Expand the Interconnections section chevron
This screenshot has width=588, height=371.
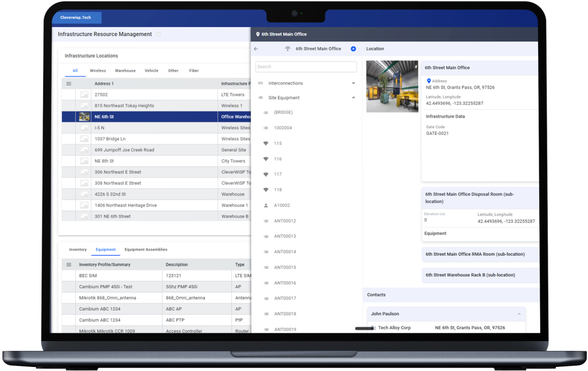tap(353, 83)
